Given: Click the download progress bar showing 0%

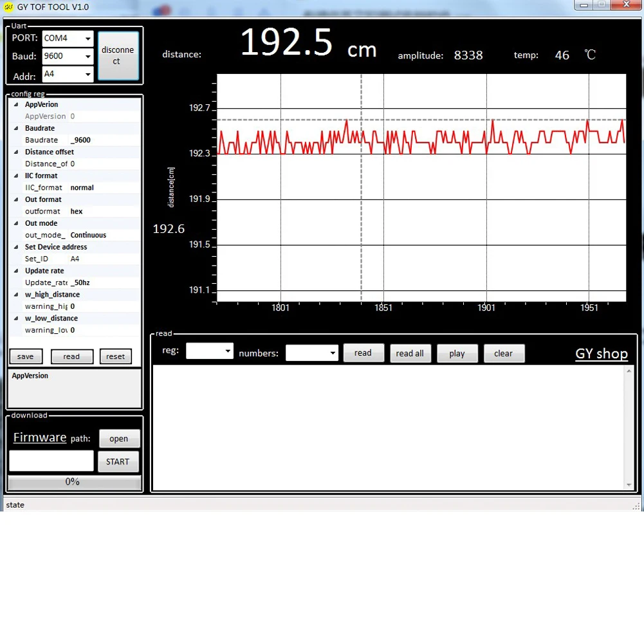Looking at the screenshot, I should [x=73, y=482].
